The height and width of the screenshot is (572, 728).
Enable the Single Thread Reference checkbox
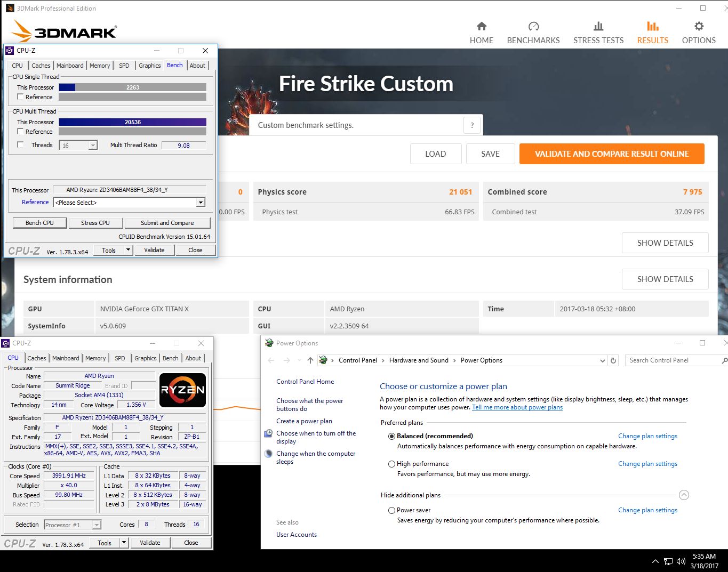pos(20,97)
